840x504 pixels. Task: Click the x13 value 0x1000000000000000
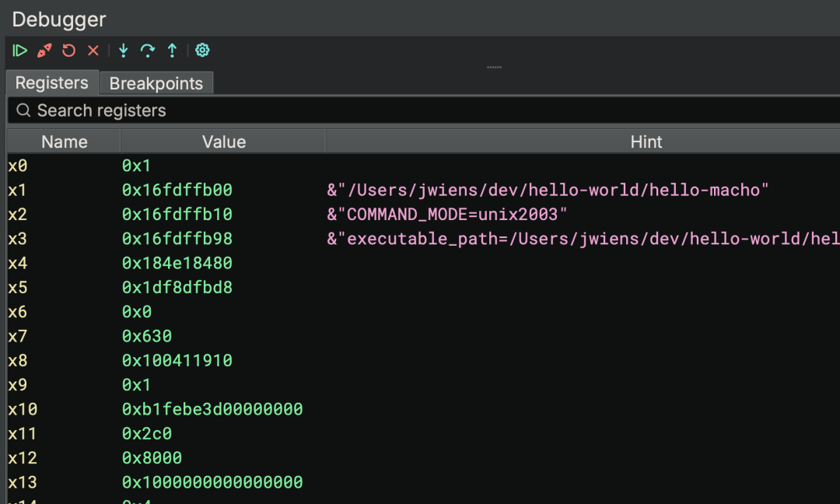pos(212,482)
